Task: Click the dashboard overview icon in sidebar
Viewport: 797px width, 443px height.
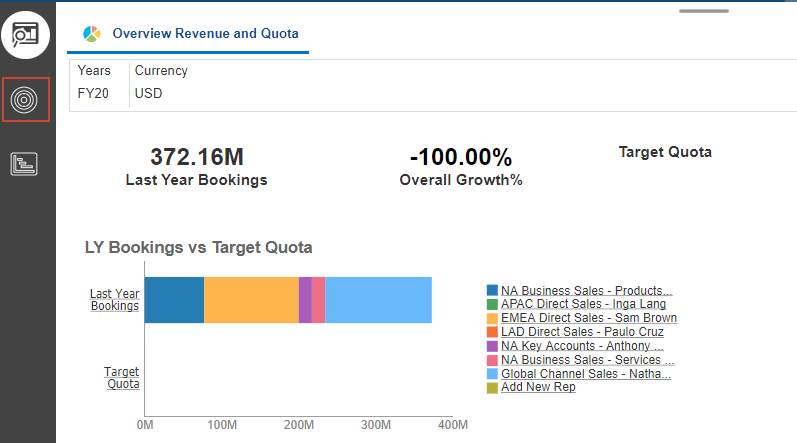Action: tap(27, 35)
